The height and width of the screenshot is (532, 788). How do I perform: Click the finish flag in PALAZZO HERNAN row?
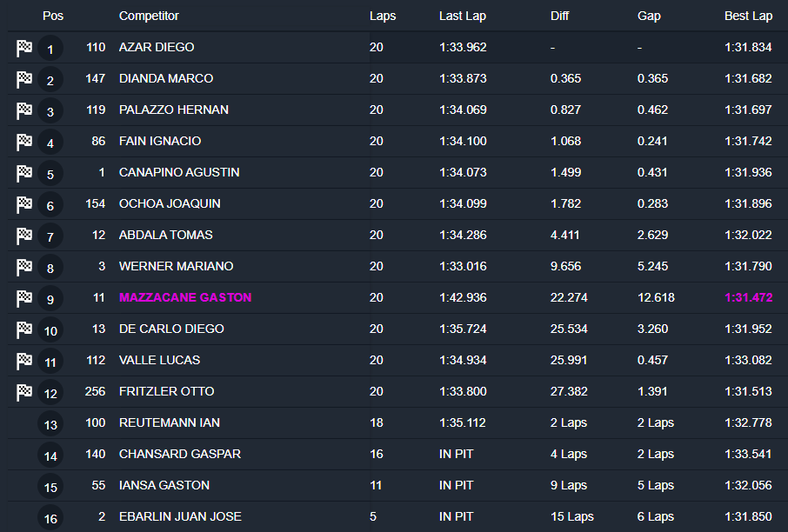(24, 110)
